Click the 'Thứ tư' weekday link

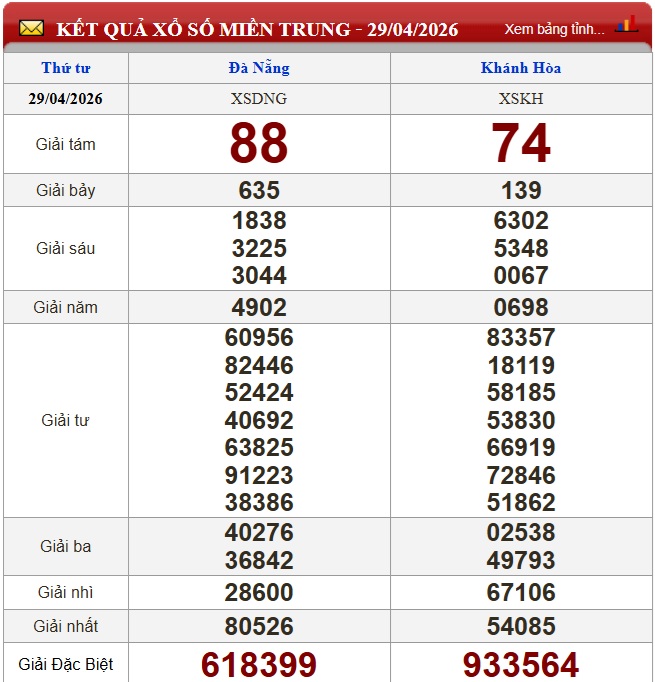[x=66, y=68]
